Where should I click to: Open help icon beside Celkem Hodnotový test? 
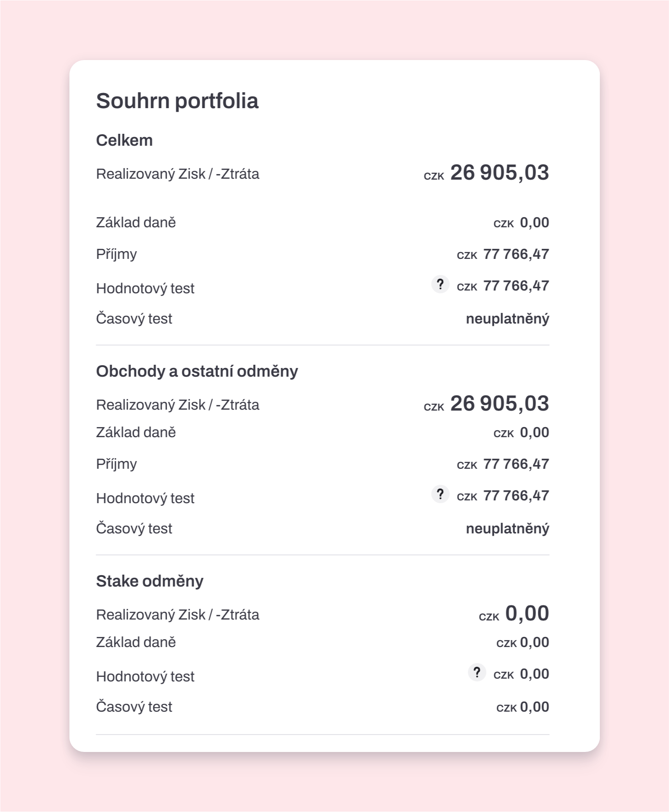coord(440,285)
